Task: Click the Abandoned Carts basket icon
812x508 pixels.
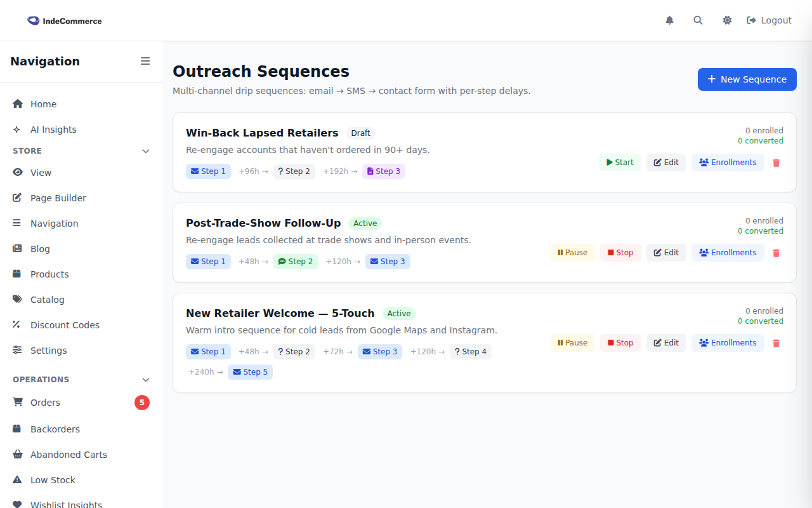Action: point(17,455)
